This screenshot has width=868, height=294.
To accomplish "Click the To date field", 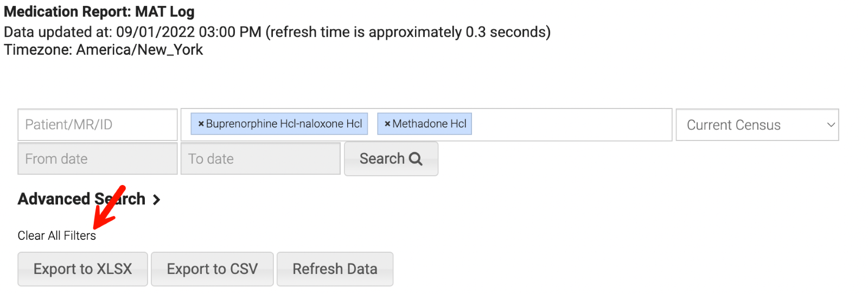I will [260, 158].
